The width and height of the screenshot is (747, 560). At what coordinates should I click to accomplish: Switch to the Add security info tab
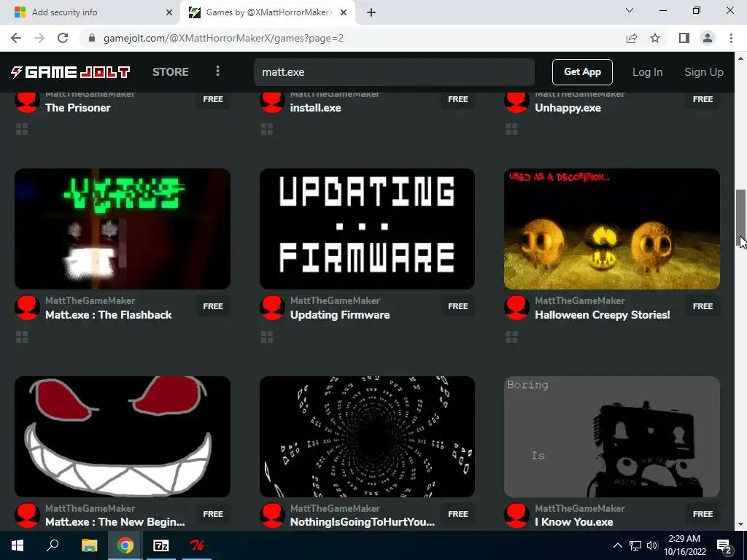(x=90, y=12)
